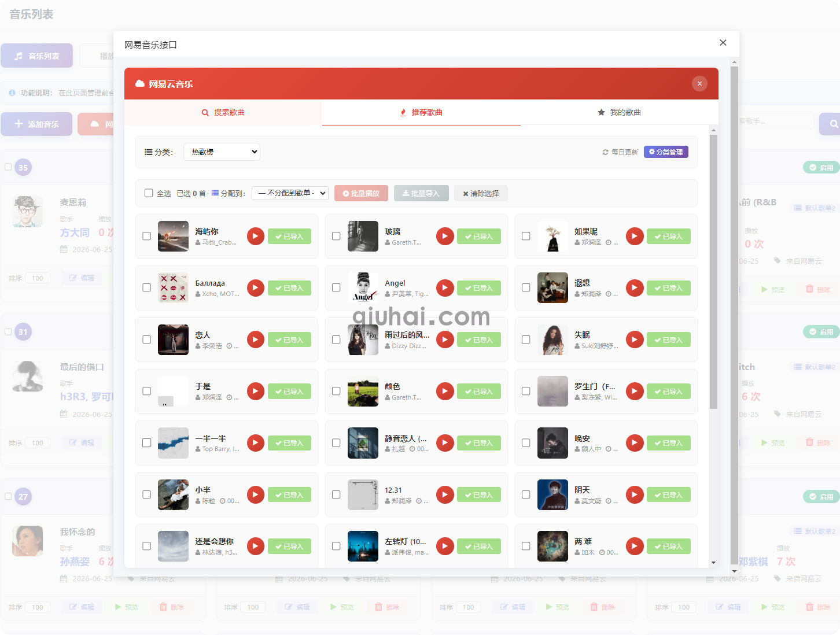Play the song 颜色
840x635 pixels.
click(x=445, y=391)
